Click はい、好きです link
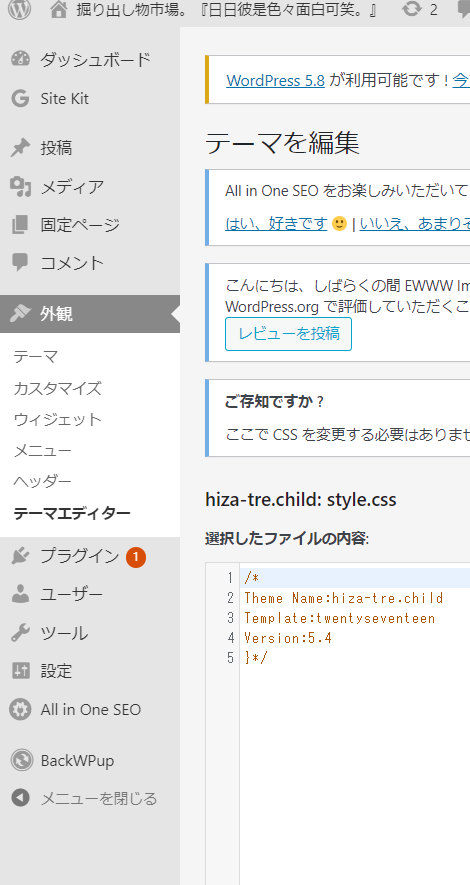 [276, 224]
